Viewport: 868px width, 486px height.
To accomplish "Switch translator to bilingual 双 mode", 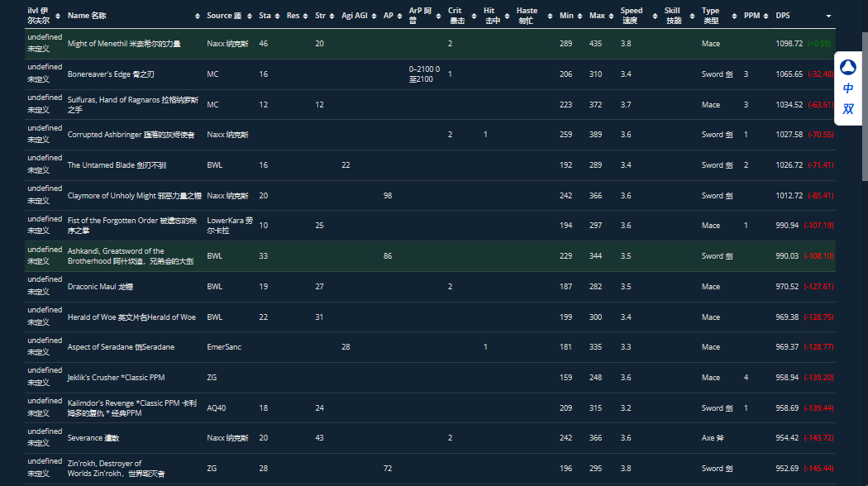I will (x=848, y=109).
